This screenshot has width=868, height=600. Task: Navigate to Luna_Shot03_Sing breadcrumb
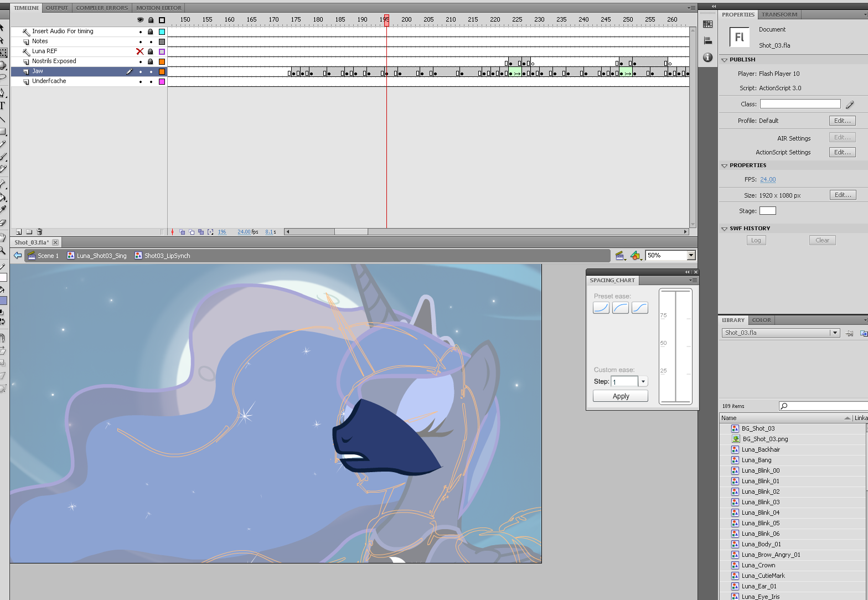pyautogui.click(x=97, y=256)
